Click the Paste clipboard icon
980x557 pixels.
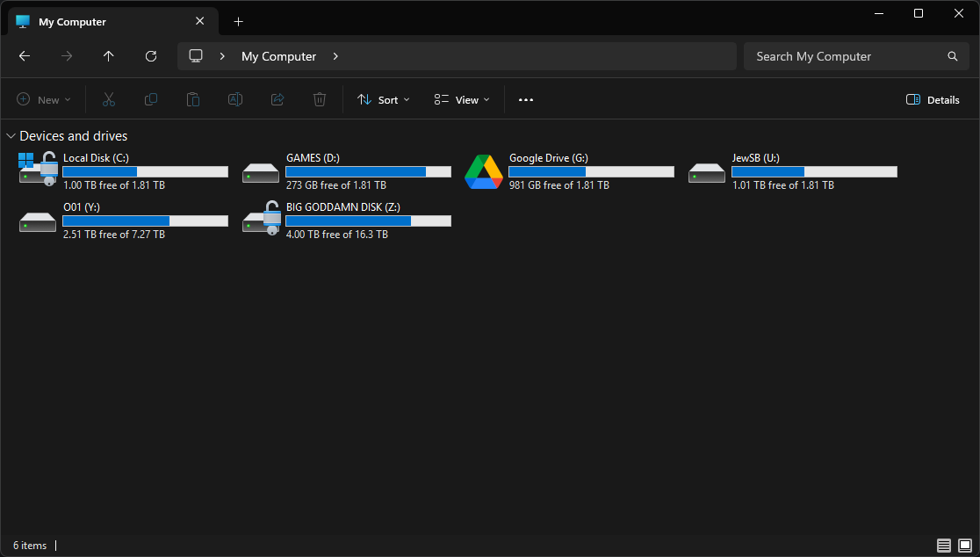(193, 99)
